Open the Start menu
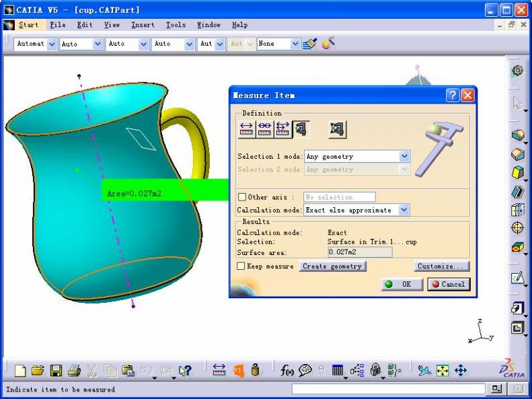The width and height of the screenshot is (532, 399). [x=28, y=25]
